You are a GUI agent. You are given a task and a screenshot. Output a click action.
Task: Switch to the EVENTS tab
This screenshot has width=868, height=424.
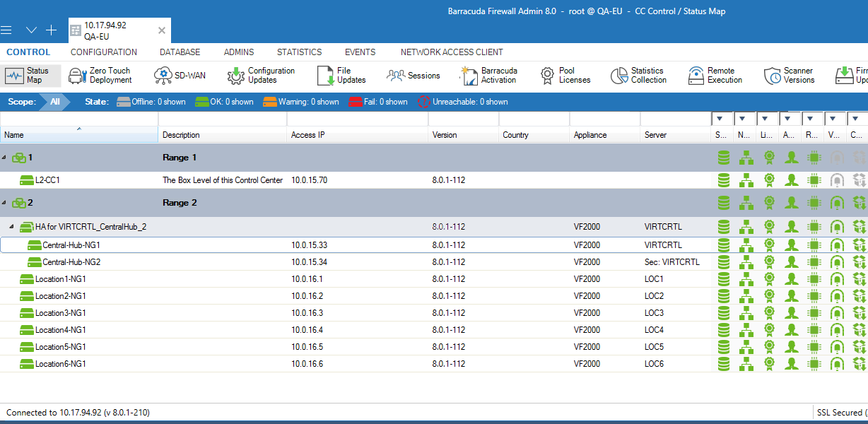[x=360, y=52]
